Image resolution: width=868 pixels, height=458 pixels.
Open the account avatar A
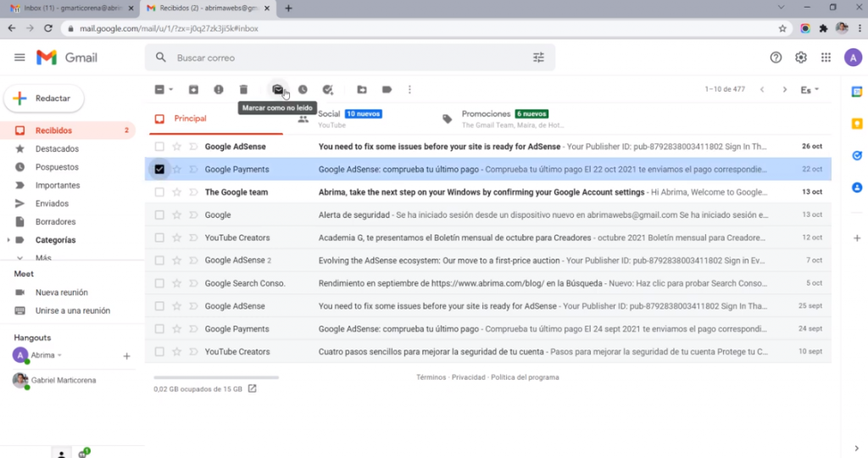(853, 58)
